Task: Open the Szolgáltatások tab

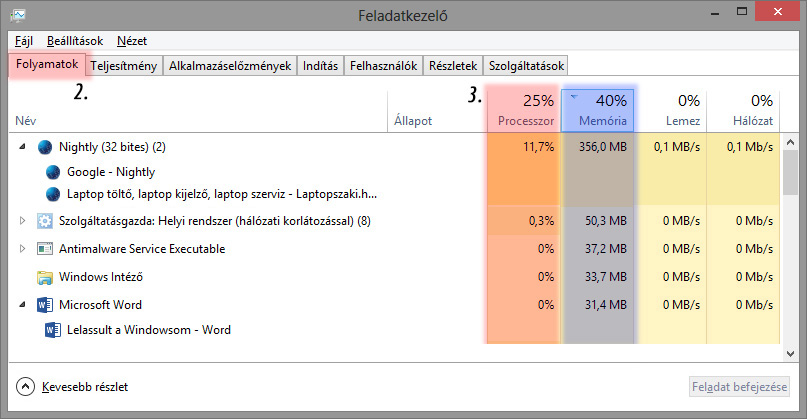Action: tap(527, 66)
